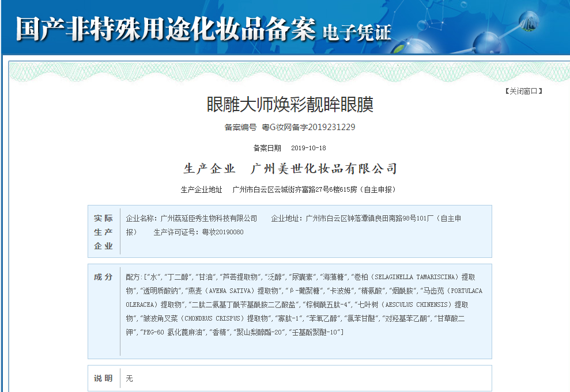Click ingredient 壬基酚聚醚-10
The width and height of the screenshot is (570, 392).
tap(315, 332)
